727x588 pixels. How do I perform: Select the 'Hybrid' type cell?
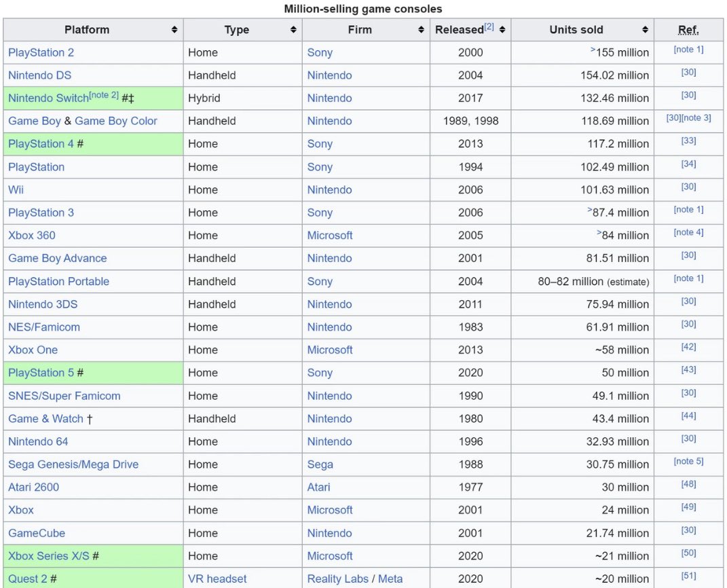pyautogui.click(x=242, y=98)
